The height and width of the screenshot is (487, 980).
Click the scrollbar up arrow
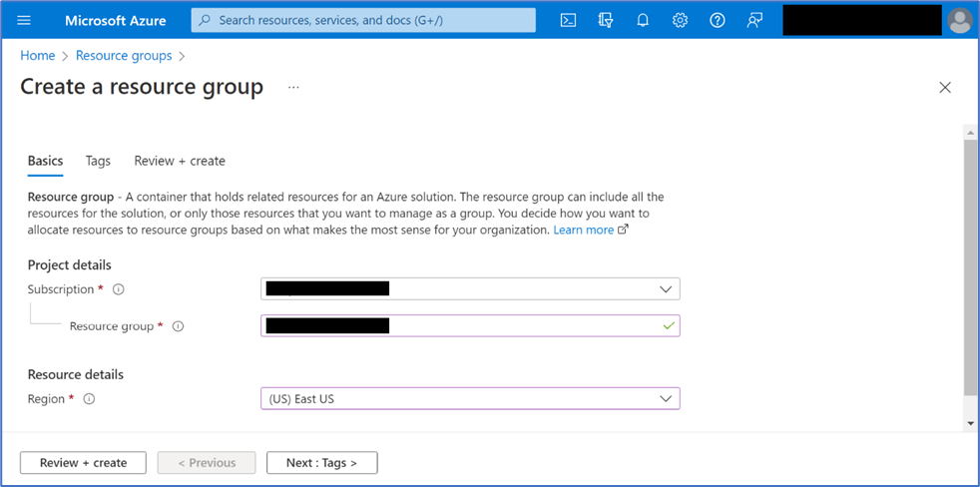point(970,133)
